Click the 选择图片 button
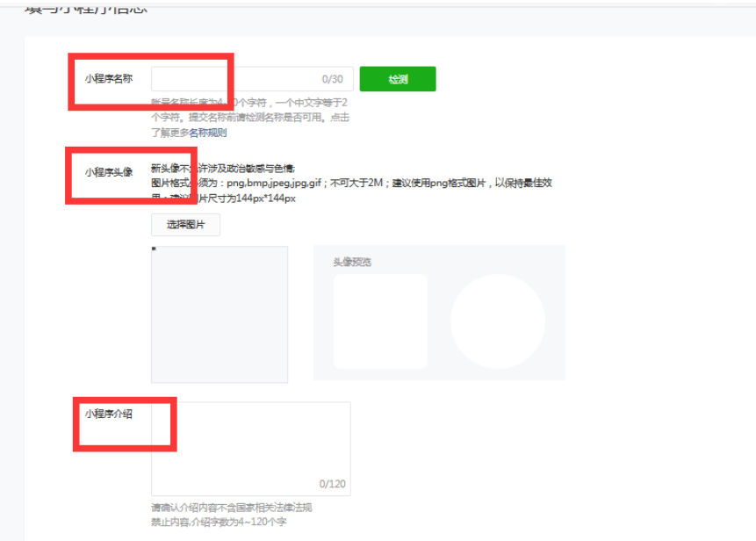 (x=185, y=225)
